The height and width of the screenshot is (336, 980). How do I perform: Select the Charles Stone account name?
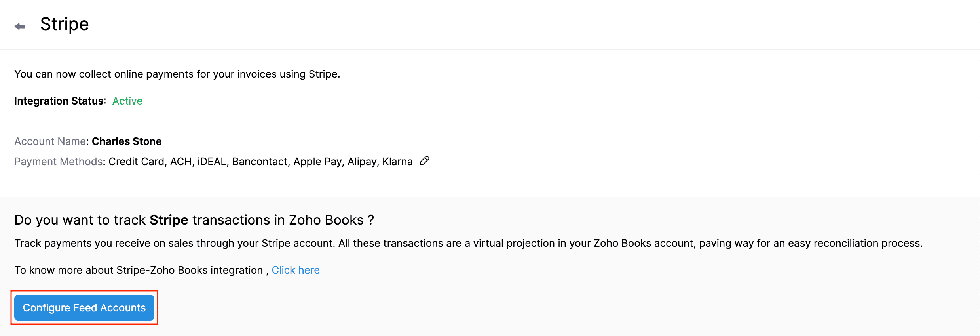[x=127, y=141]
